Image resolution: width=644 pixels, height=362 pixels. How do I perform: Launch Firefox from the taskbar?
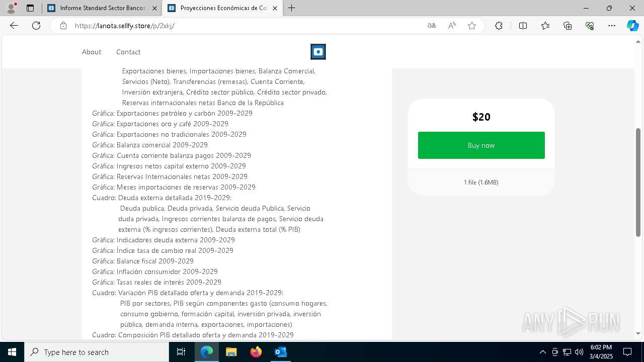pos(256,352)
